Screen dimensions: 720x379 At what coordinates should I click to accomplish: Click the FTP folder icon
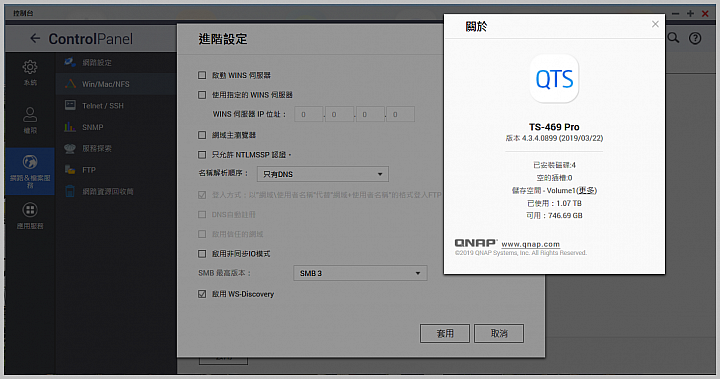click(70, 170)
